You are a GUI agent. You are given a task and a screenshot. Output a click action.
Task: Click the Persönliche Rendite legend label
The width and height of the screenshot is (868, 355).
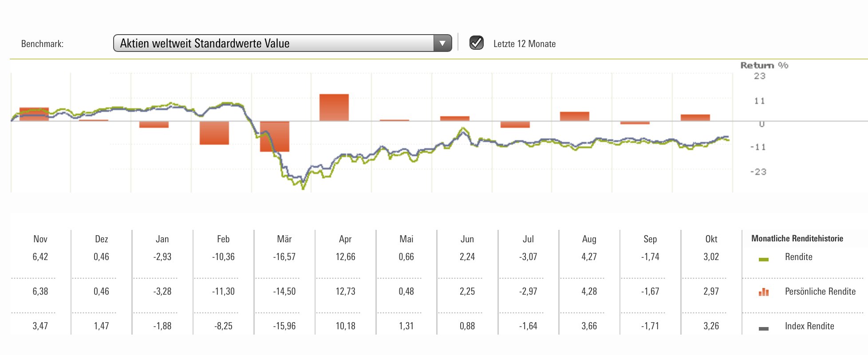tap(820, 292)
